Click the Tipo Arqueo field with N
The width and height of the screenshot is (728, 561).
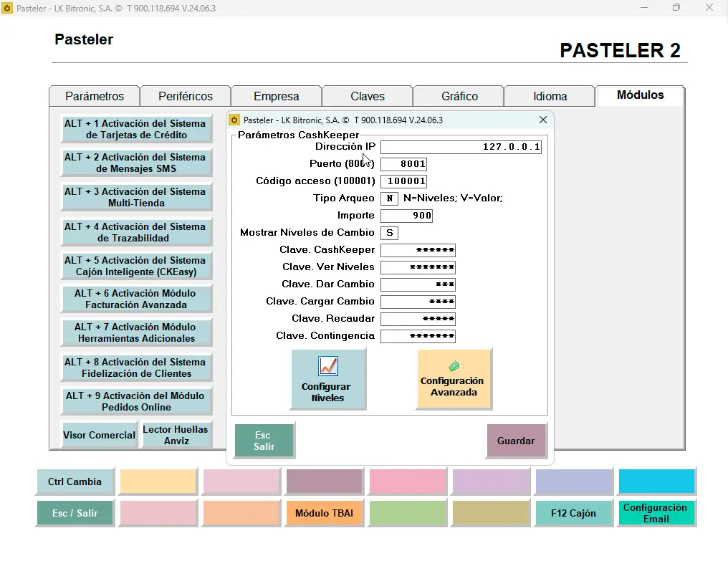pyautogui.click(x=389, y=198)
